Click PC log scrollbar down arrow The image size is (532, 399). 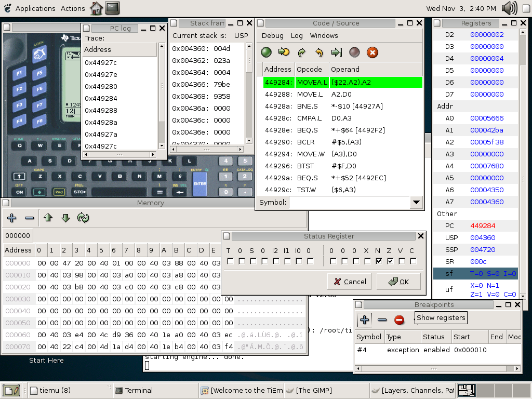(162, 146)
